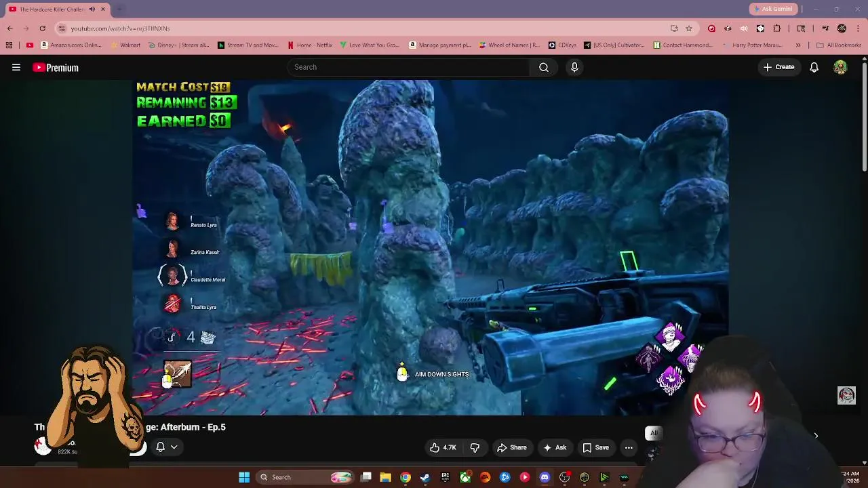Screen dimensions: 868x488
Task: Open more actions three-dot menu
Action: click(629, 447)
